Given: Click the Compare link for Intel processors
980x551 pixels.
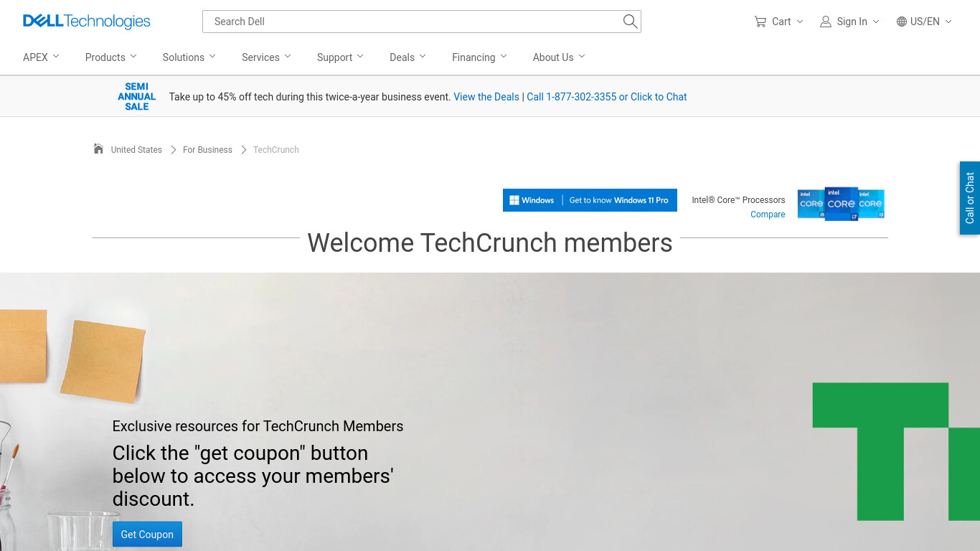Looking at the screenshot, I should pyautogui.click(x=768, y=215).
